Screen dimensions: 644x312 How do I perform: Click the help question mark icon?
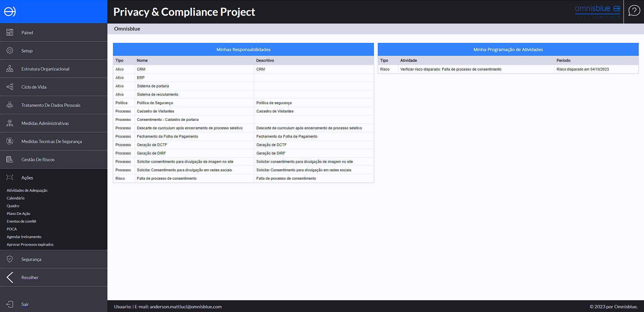point(634,11)
